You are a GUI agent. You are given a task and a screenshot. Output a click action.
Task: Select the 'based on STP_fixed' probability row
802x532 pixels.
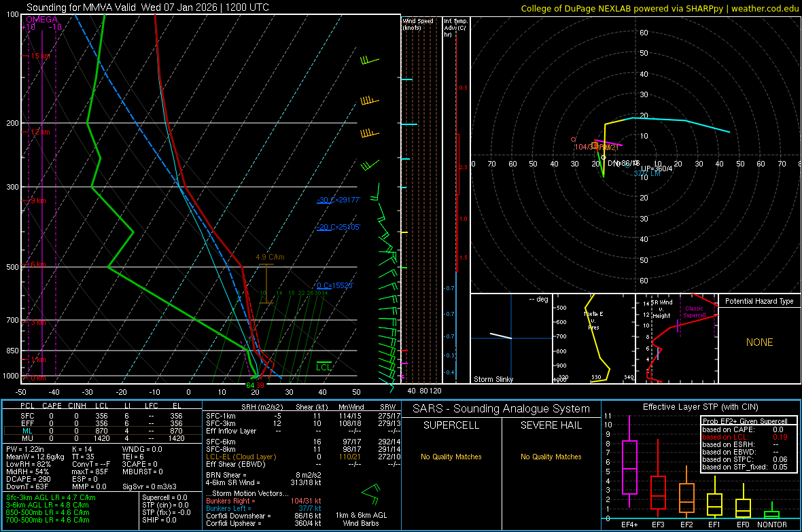(x=745, y=467)
